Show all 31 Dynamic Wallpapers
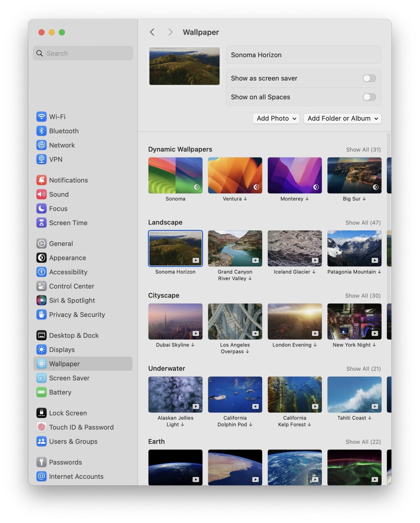Image resolution: width=420 pixels, height=523 pixels. pyautogui.click(x=363, y=150)
